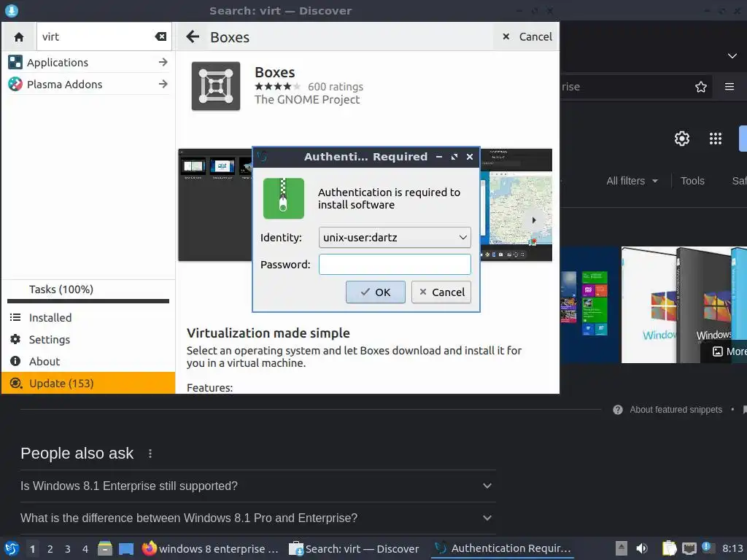
Task: Click the Tasks progress bar
Action: click(88, 301)
